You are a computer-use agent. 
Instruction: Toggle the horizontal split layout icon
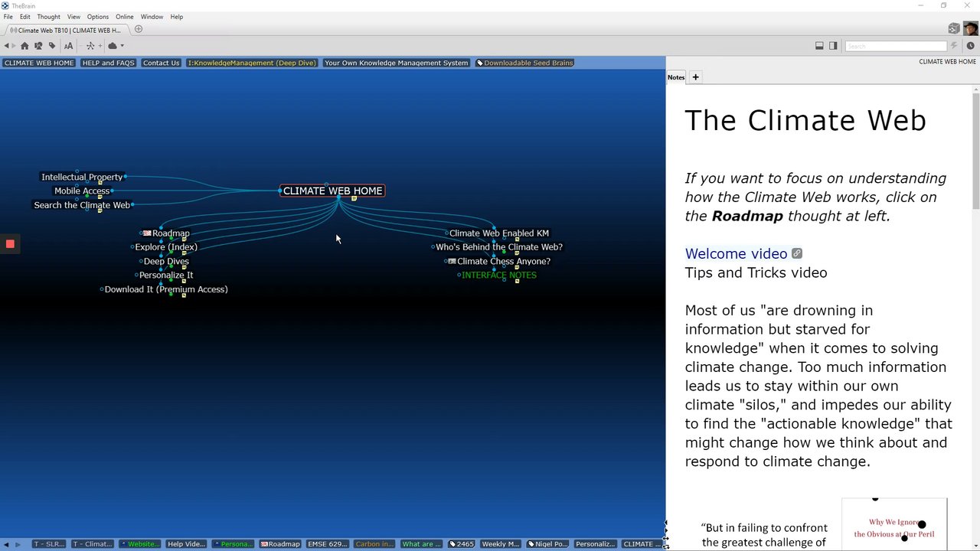click(819, 46)
